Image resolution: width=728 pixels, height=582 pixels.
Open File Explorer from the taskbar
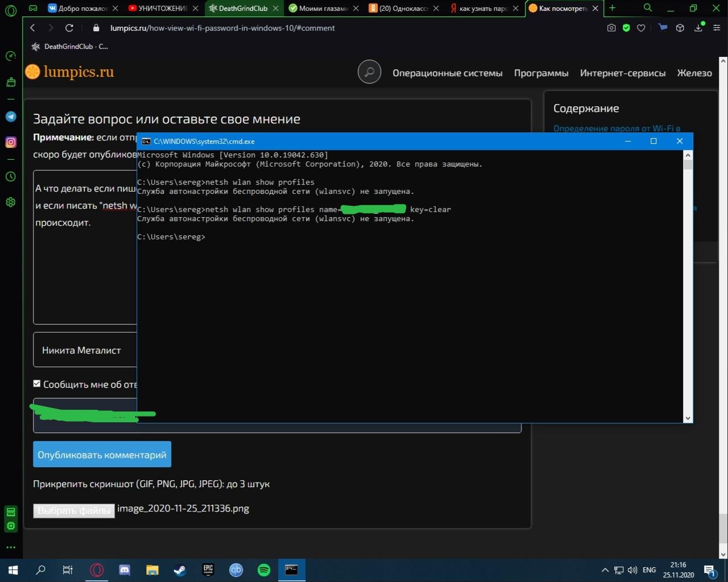coord(152,569)
